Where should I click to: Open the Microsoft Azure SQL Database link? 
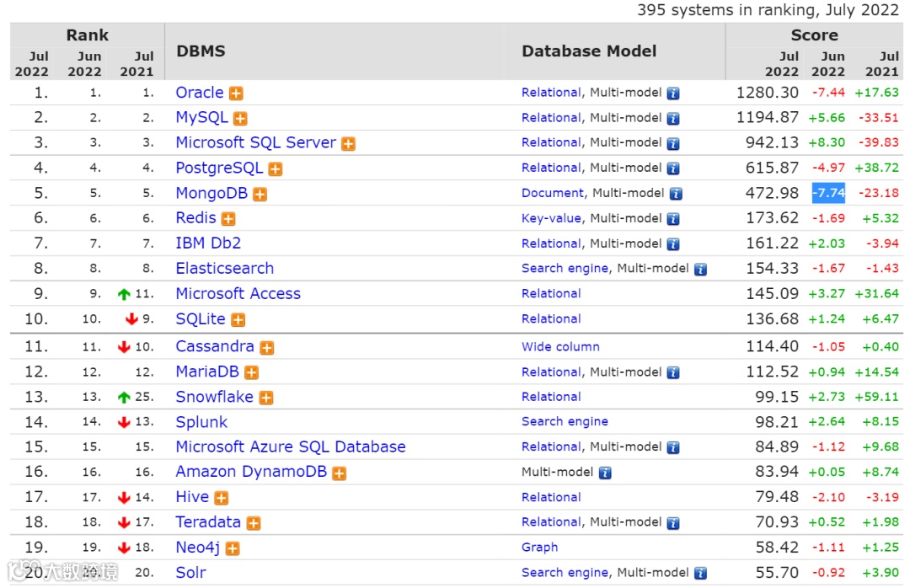(x=290, y=446)
